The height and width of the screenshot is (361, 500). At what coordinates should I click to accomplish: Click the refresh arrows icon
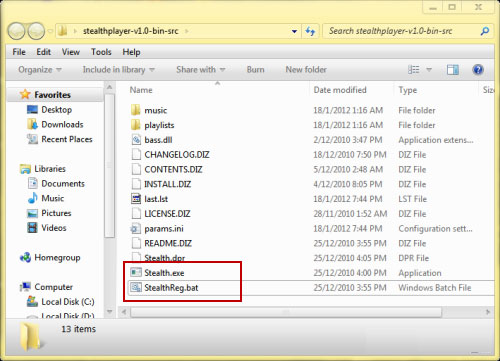tap(310, 31)
